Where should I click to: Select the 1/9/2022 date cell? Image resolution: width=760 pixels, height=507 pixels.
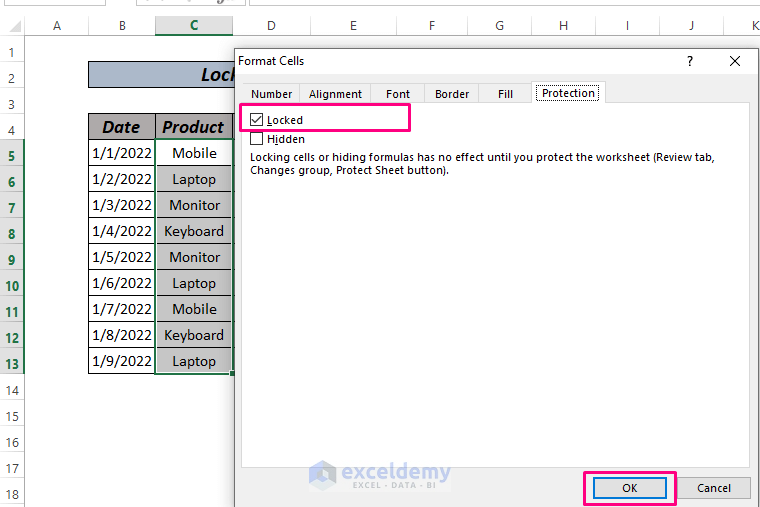(x=122, y=361)
